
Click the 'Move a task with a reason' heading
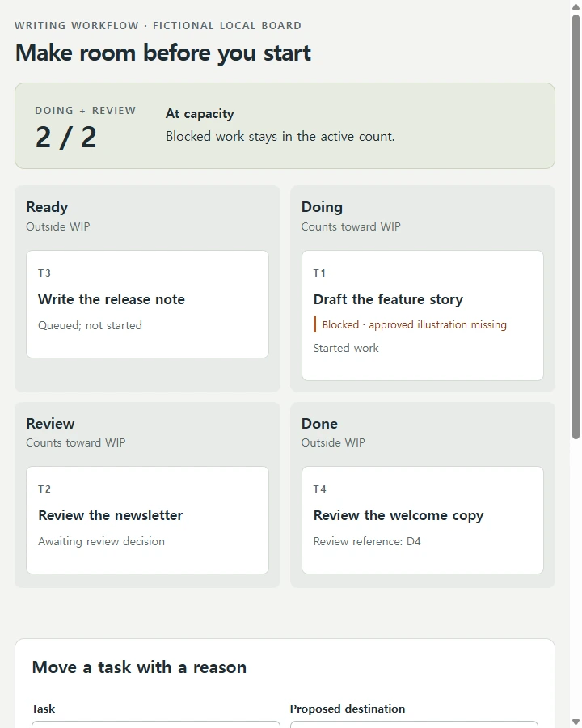coord(139,667)
